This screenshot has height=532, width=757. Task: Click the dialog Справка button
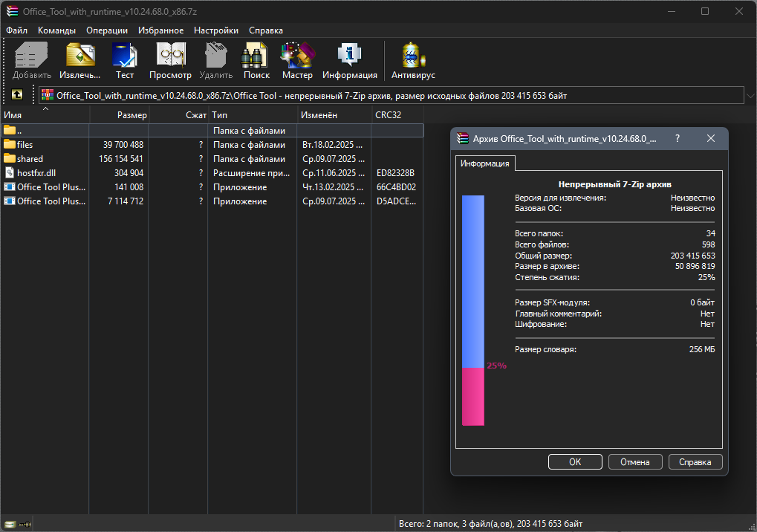coord(695,461)
